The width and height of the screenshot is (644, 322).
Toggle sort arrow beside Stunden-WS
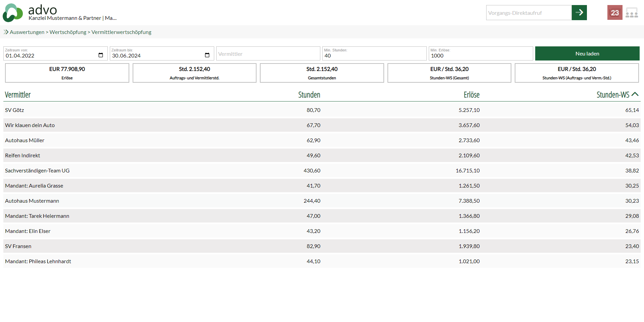click(x=635, y=94)
